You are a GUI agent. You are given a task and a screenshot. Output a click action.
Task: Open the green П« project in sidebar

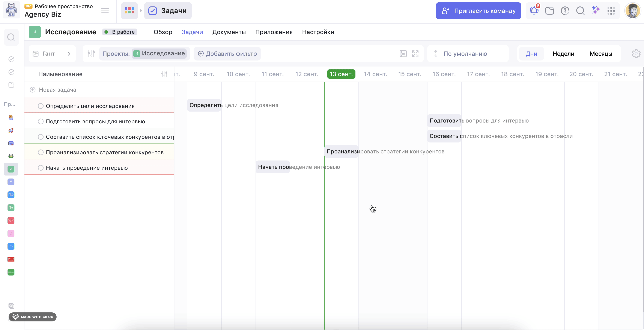(x=11, y=208)
